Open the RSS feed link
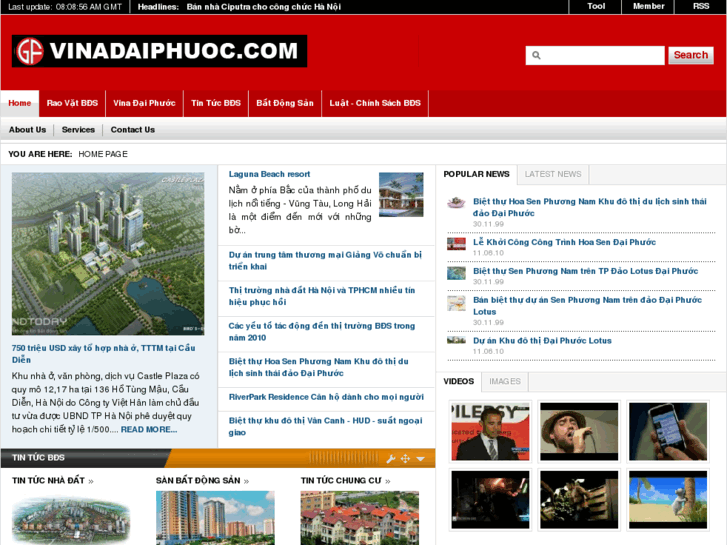727x545 pixels. point(701,6)
